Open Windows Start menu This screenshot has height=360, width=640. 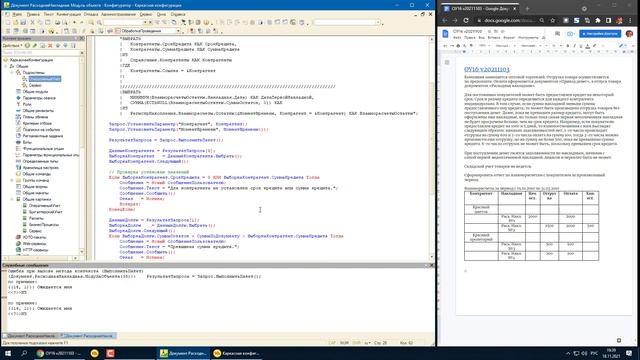8,353
